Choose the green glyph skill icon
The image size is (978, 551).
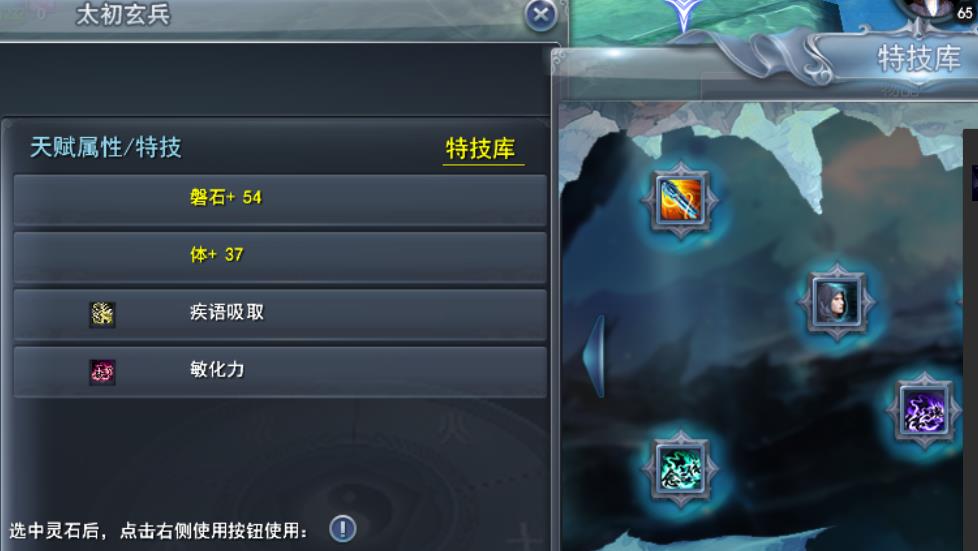pos(680,469)
